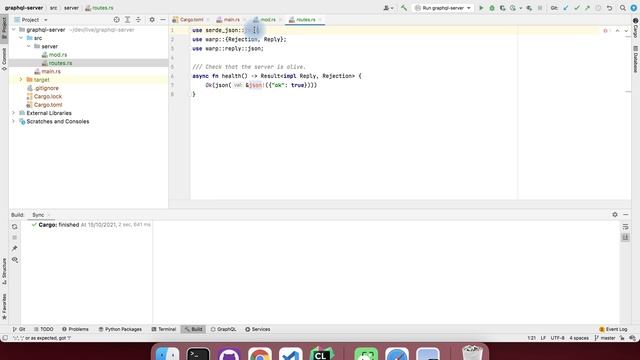Collapse the graphql-server root folder
This screenshot has height=360, width=640.
click(13, 30)
